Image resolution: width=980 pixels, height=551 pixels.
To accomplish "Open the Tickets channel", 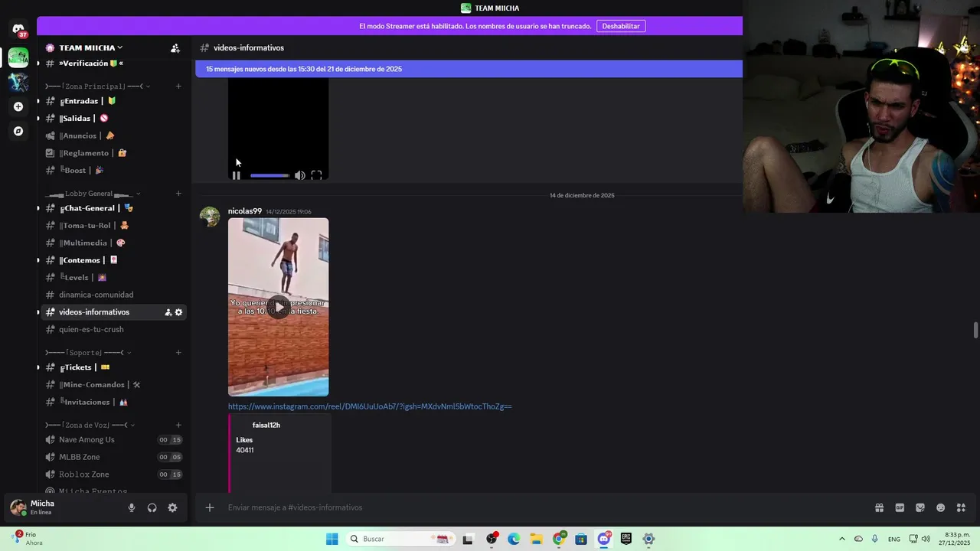I will [113, 367].
